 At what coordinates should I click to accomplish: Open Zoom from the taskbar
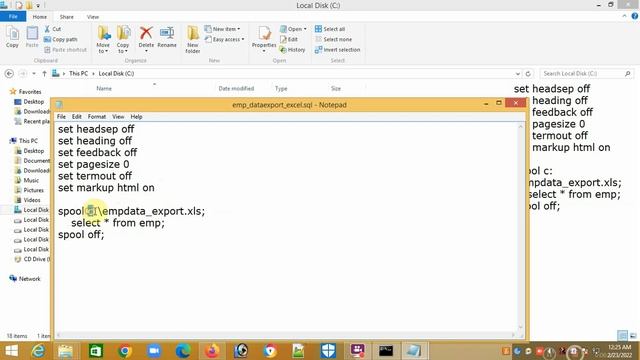[154, 351]
